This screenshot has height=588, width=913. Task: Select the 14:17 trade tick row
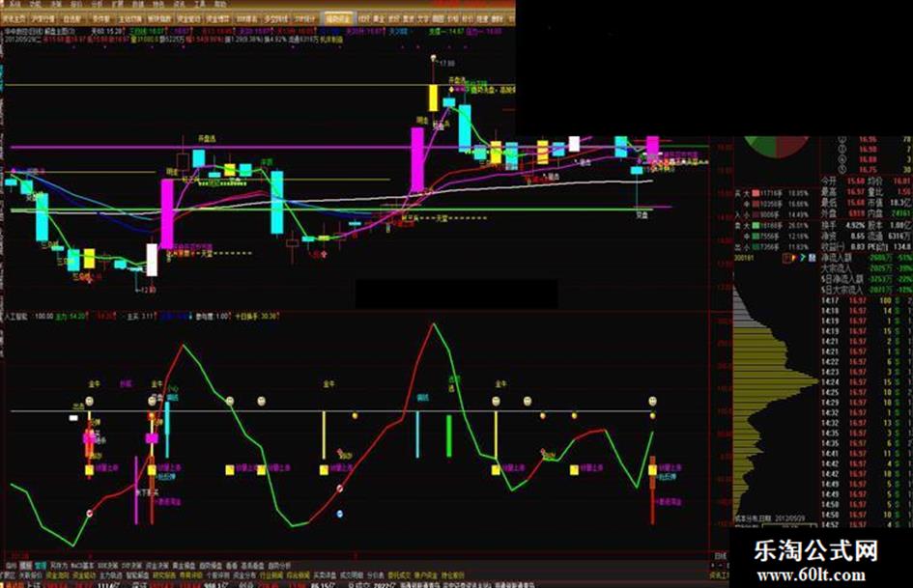pyautogui.click(x=867, y=300)
